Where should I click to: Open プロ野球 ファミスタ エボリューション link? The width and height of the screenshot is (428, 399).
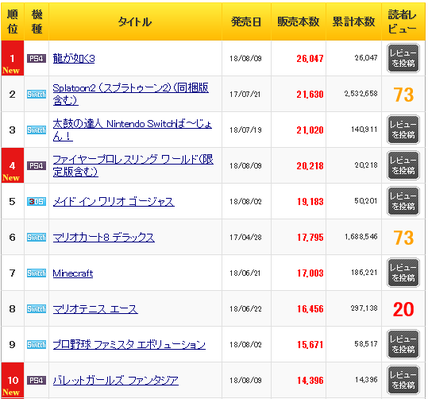tap(129, 345)
